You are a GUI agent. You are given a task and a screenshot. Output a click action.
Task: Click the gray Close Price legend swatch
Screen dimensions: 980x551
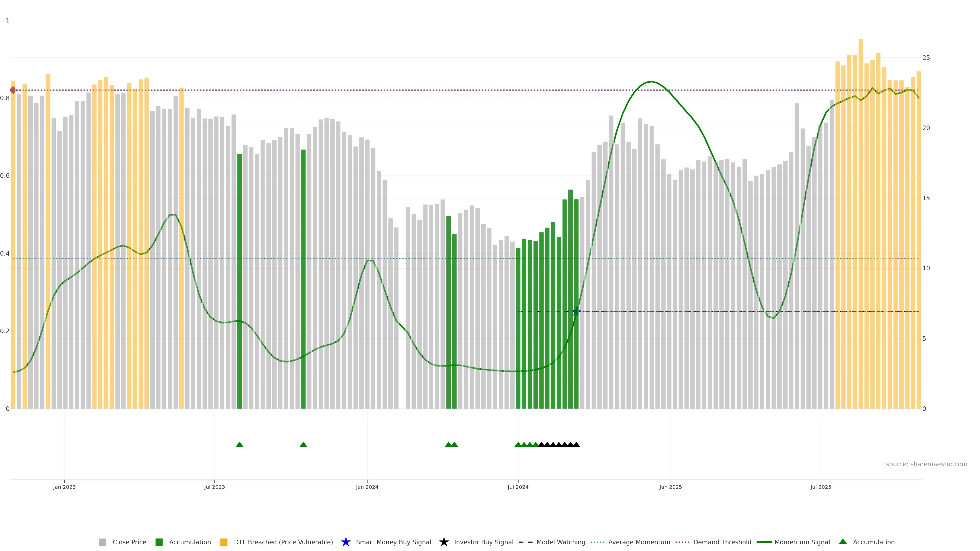click(x=102, y=542)
